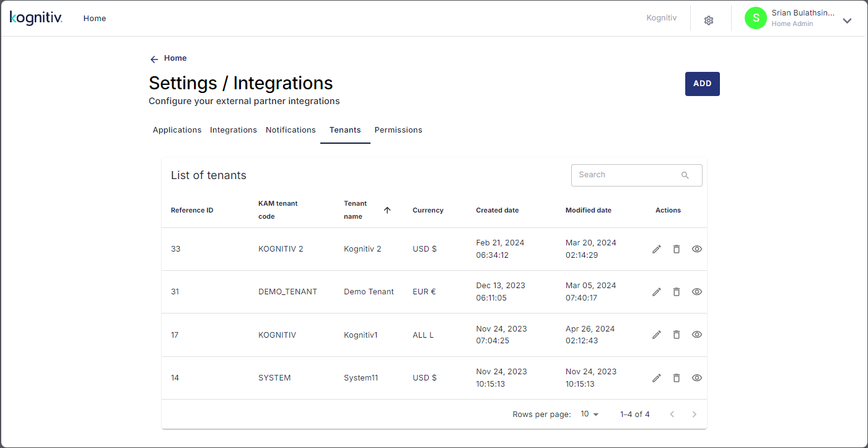View the Kognitiv 2 tenant details
The height and width of the screenshot is (448, 868).
tap(697, 249)
